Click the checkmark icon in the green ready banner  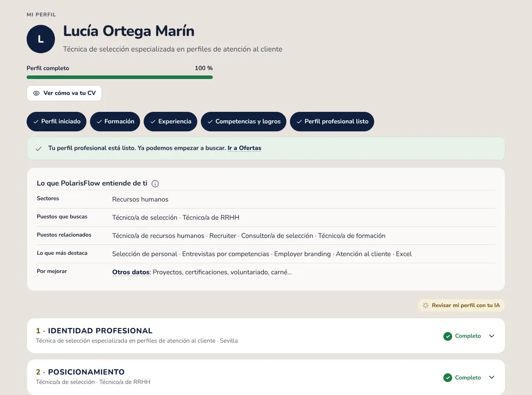tap(39, 148)
